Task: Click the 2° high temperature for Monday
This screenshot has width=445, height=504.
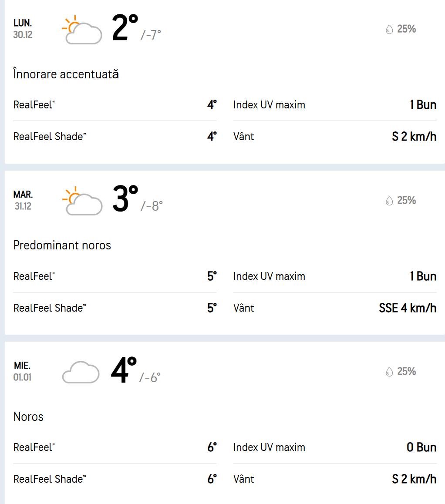Action: (125, 28)
